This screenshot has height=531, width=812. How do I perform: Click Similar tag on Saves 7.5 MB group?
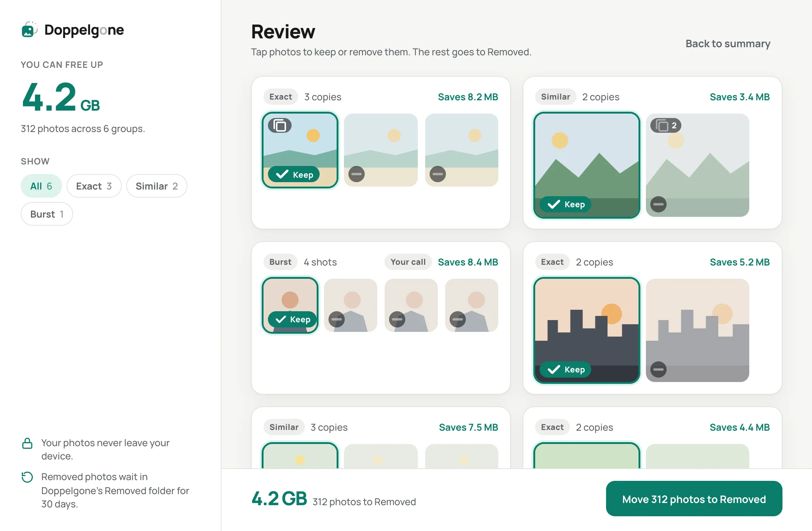284,427
